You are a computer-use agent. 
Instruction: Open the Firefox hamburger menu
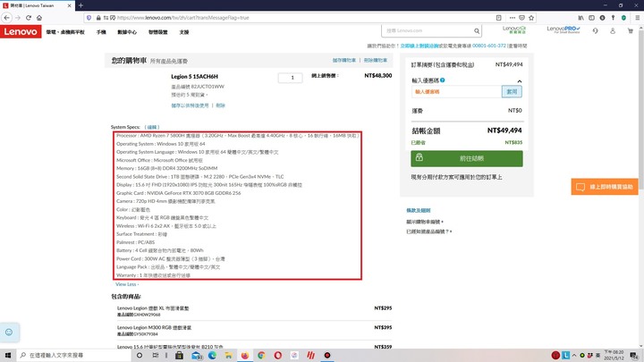coord(637,18)
